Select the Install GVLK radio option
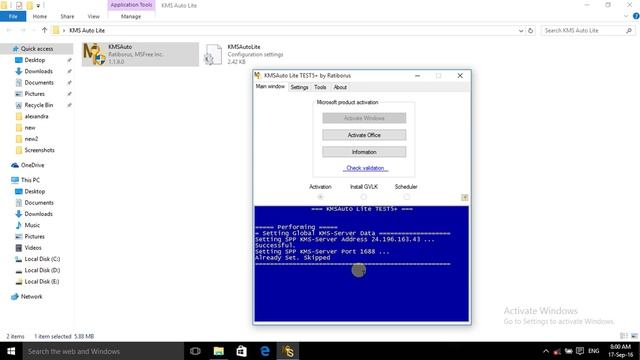This screenshot has height=360, width=640. click(x=363, y=197)
